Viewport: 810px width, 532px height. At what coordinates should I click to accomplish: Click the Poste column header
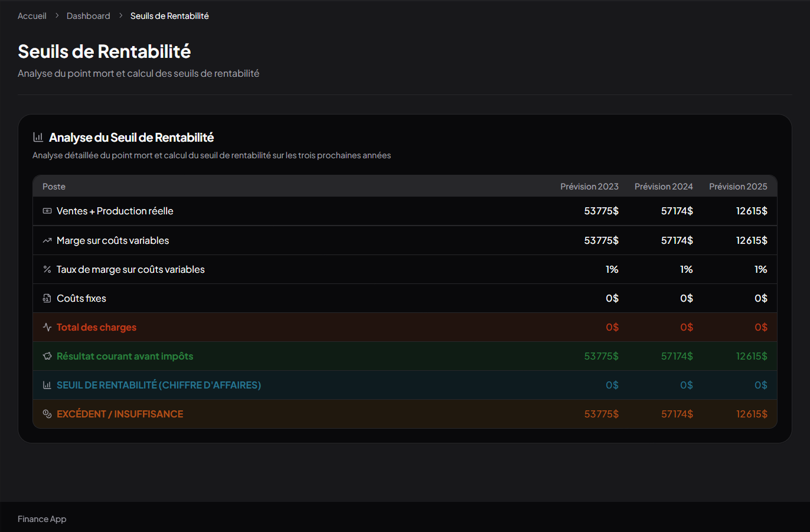click(54, 187)
